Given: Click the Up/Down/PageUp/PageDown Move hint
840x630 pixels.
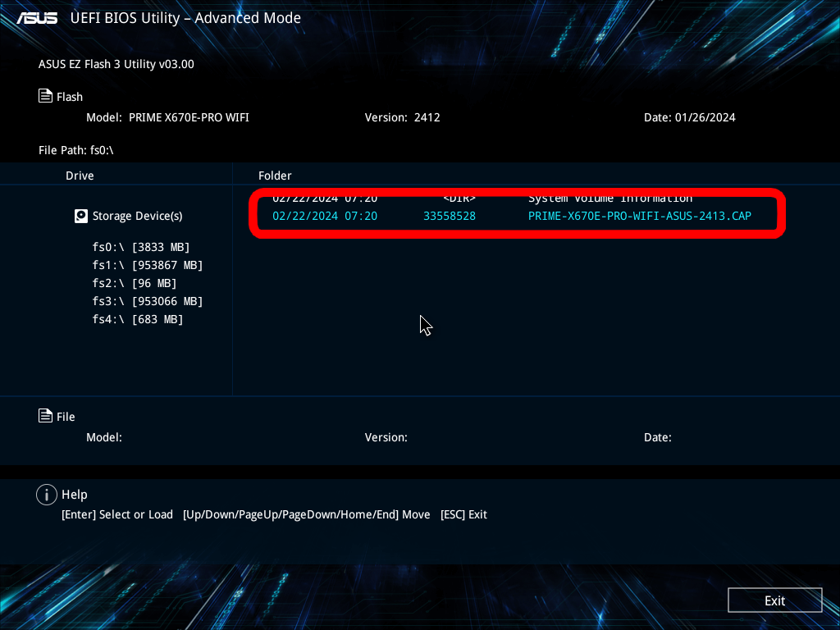Looking at the screenshot, I should [x=307, y=514].
